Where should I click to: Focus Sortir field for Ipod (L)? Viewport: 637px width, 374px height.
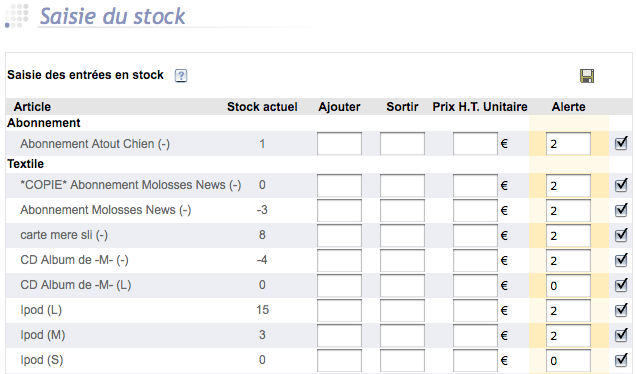[x=402, y=311]
